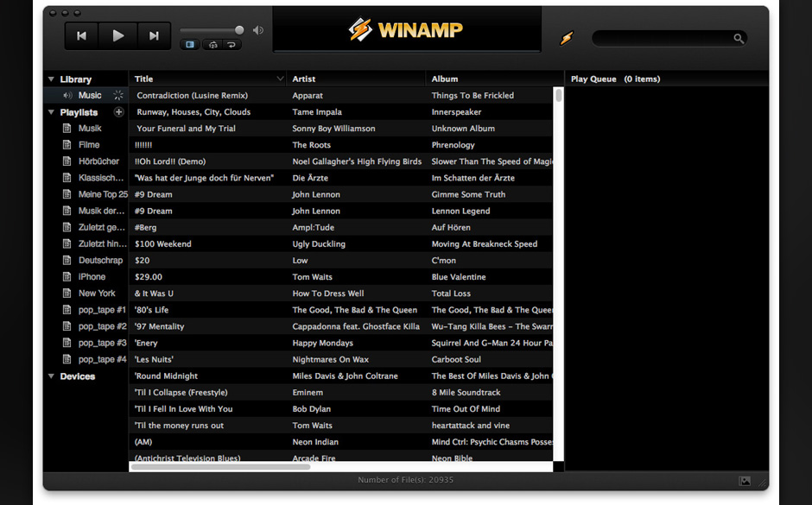Click the search magnifier icon

738,39
